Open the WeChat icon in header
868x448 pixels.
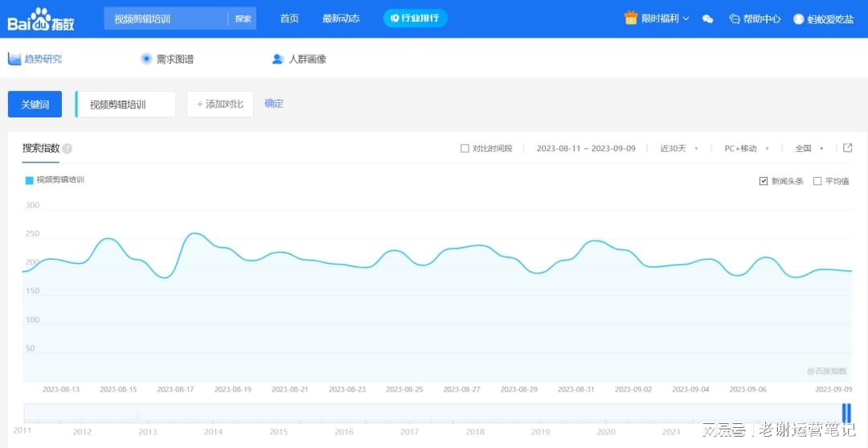707,18
